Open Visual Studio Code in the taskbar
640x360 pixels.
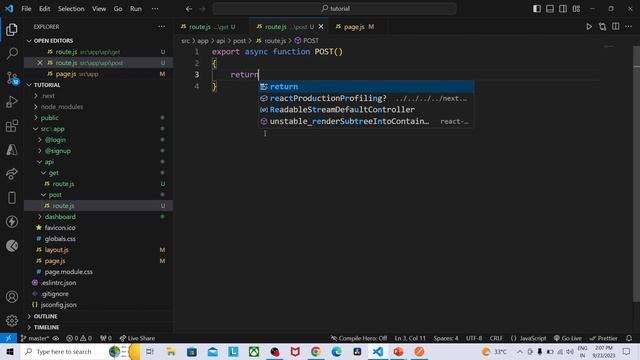[378, 351]
